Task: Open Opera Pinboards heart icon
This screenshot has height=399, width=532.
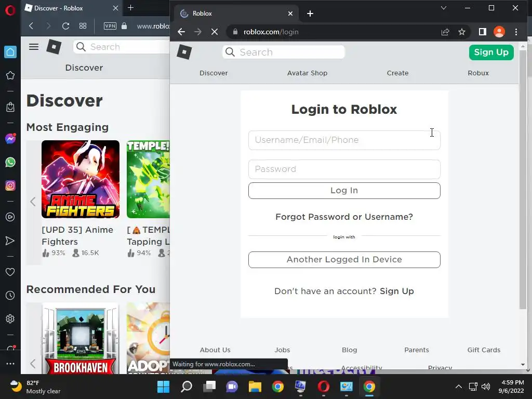Action: pos(10,272)
